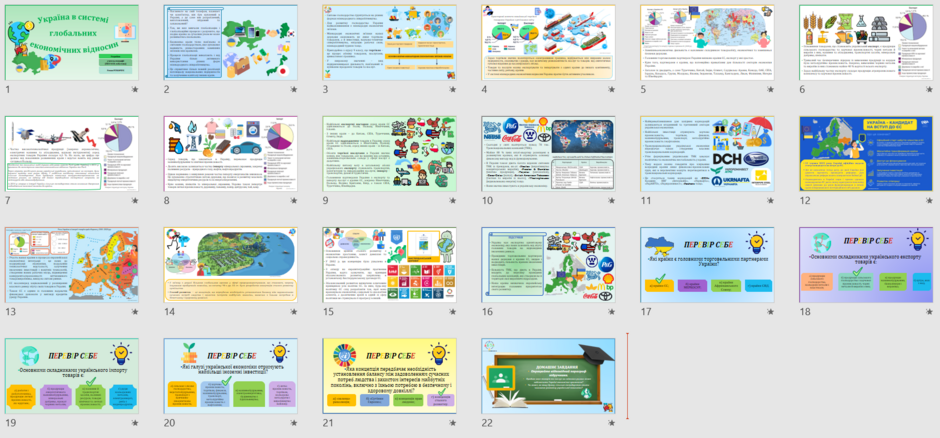Screen dimensions: 940x438
Task: Preview slide 9's transition with its star icon
Action: click(453, 201)
